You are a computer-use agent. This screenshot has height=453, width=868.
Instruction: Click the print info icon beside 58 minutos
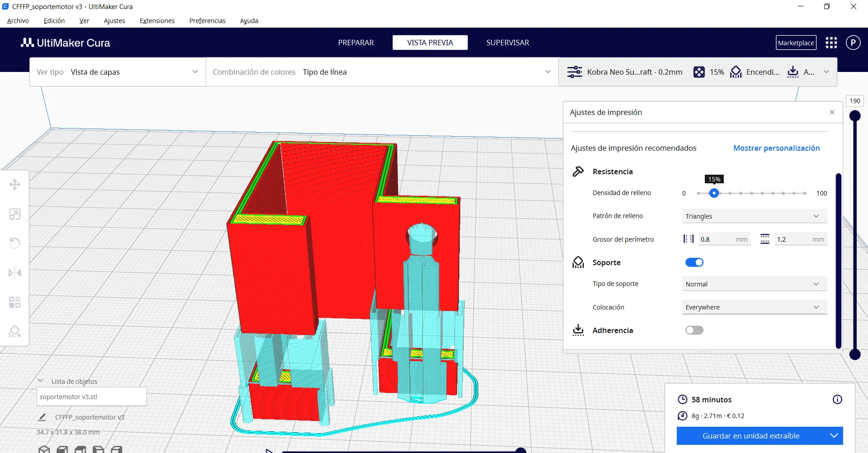coord(837,400)
